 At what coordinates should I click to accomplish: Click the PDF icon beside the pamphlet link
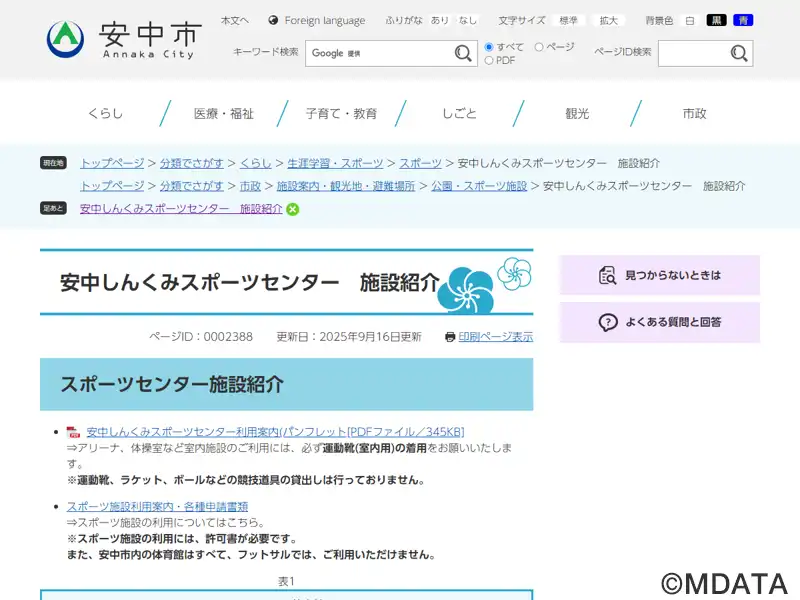(73, 432)
